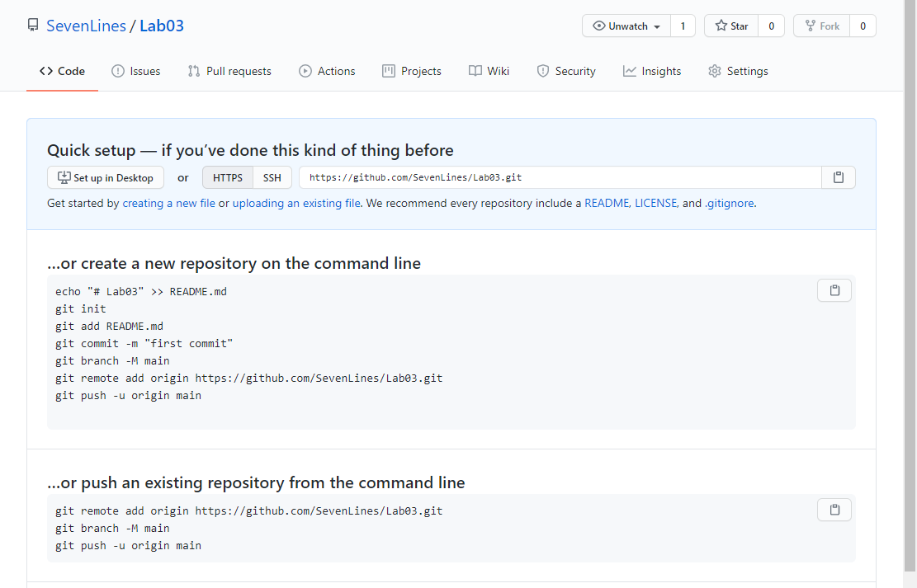Click the 'git add README.md' line
The width and height of the screenshot is (917, 588).
[x=109, y=326]
